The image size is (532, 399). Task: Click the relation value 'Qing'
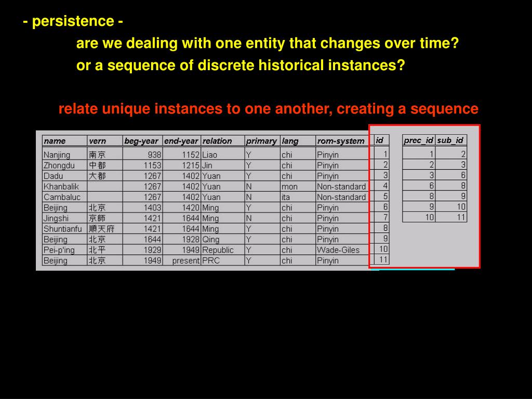[211, 239]
